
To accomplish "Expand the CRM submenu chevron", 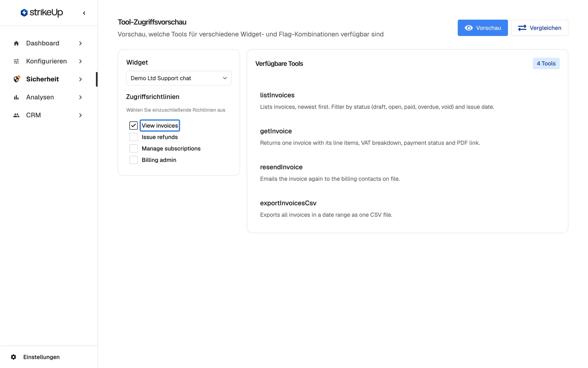I will pyautogui.click(x=80, y=115).
